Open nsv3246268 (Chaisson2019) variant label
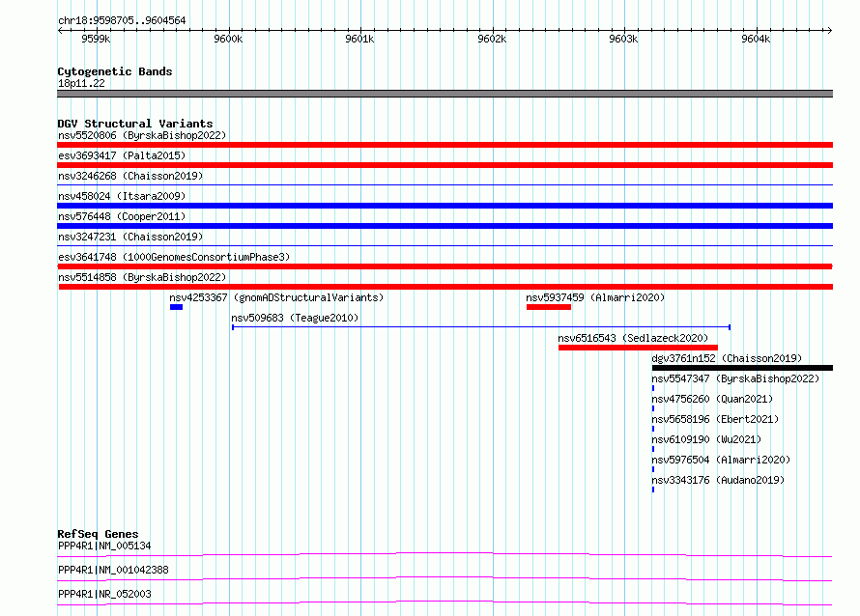The image size is (860, 616). (130, 176)
